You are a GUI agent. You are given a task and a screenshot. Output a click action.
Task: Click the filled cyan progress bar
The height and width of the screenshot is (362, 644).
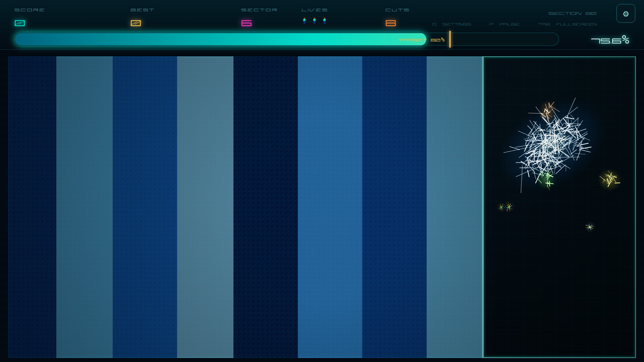[x=220, y=39]
